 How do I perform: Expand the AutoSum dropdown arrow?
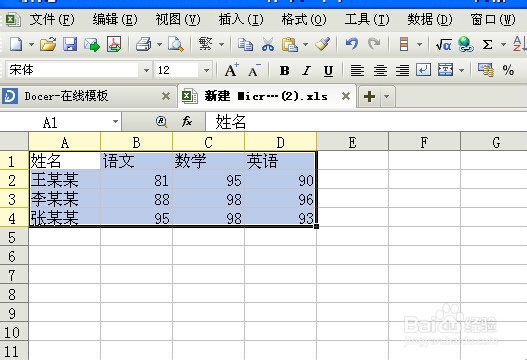tap(503, 44)
